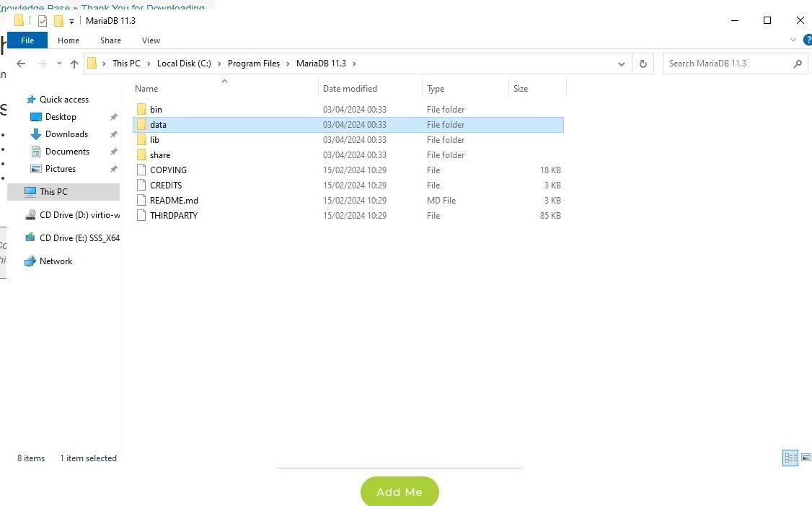Expand the ribbon with the chevron arrow

[x=793, y=40]
